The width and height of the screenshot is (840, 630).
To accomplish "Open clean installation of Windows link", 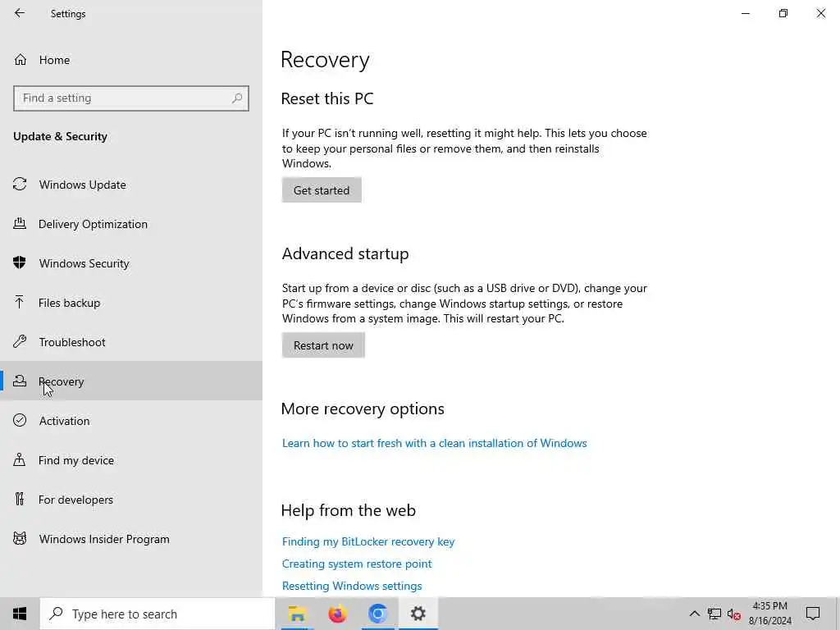I will [435, 443].
